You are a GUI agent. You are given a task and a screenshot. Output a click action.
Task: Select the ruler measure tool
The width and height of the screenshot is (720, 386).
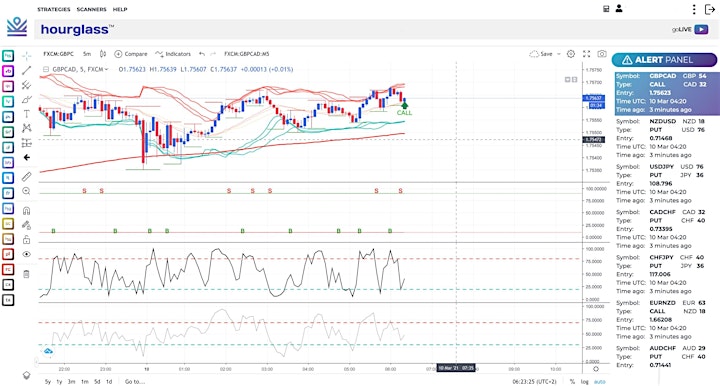pyautogui.click(x=27, y=176)
